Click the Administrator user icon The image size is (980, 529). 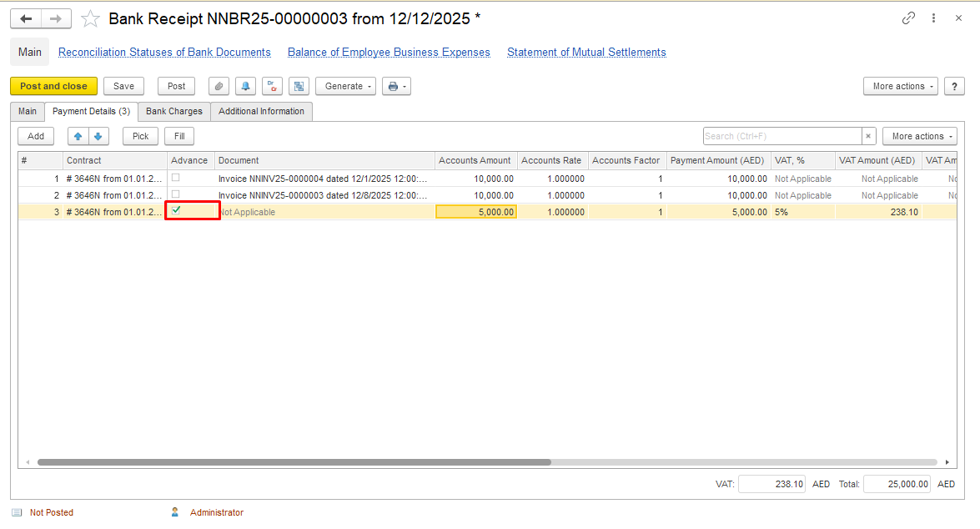(x=175, y=512)
